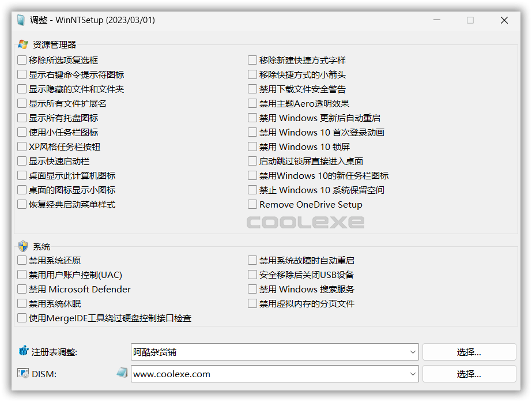532x402 pixels.
Task: Click the 选择... button beside DISM
Action: coord(469,374)
